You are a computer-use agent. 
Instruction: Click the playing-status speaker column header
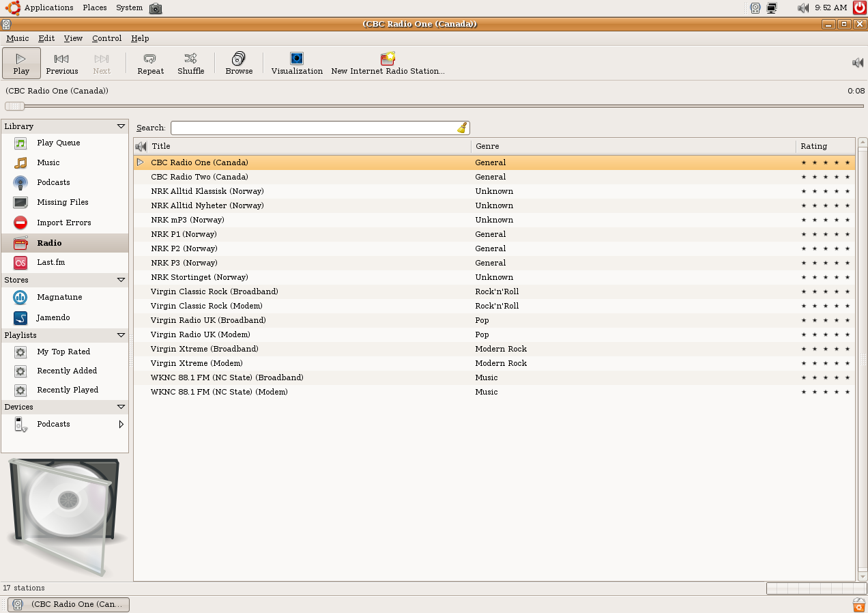tap(141, 146)
